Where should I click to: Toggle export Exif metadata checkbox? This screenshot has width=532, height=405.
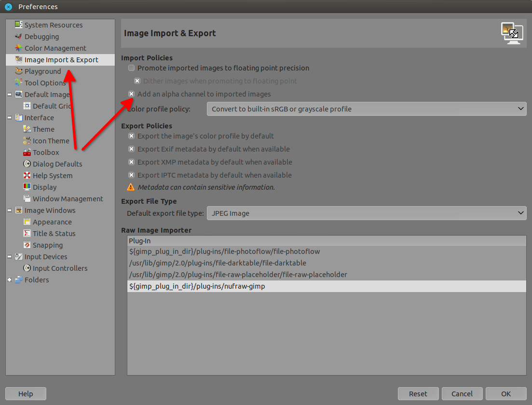tap(131, 149)
